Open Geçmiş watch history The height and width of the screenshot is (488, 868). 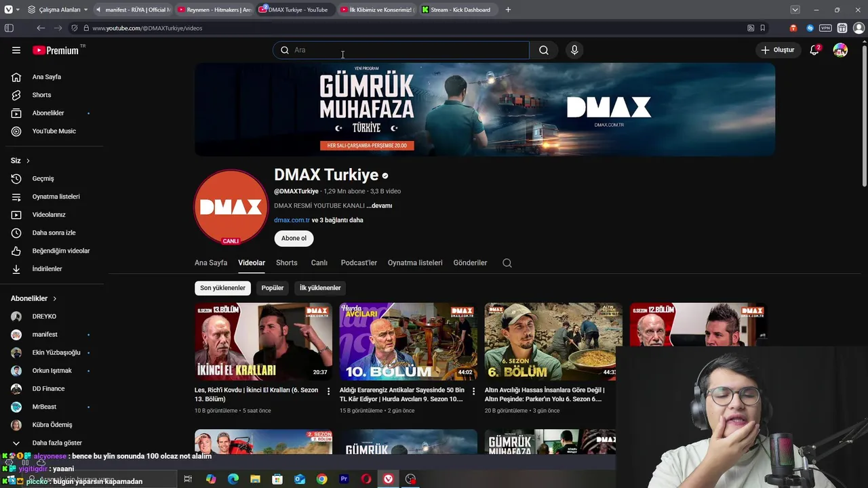pos(52,178)
